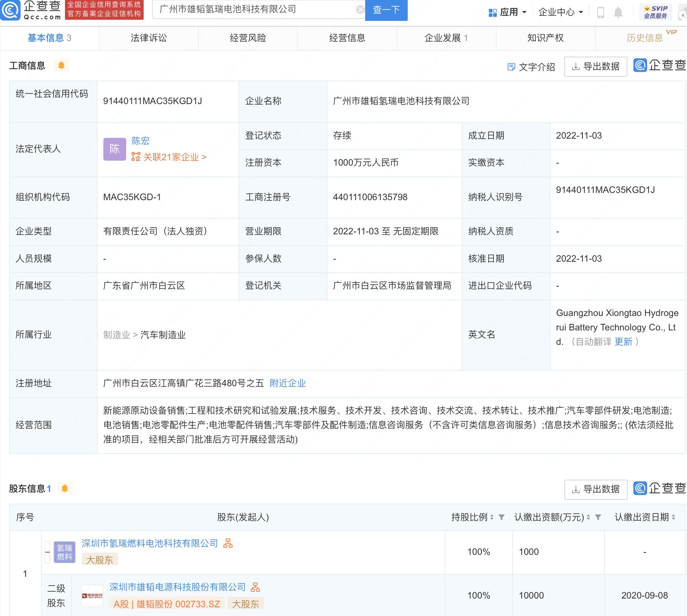687x616 pixels.
Task: Open the 持股比例 column filter
Action: (502, 517)
